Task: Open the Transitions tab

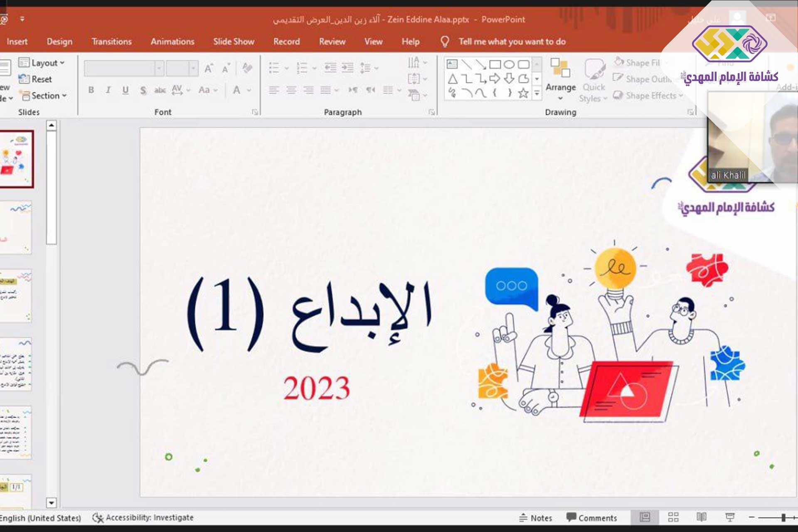Action: (x=111, y=42)
